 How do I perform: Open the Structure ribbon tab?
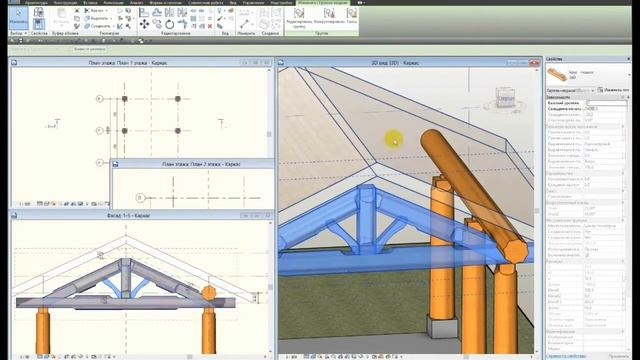pos(65,3)
